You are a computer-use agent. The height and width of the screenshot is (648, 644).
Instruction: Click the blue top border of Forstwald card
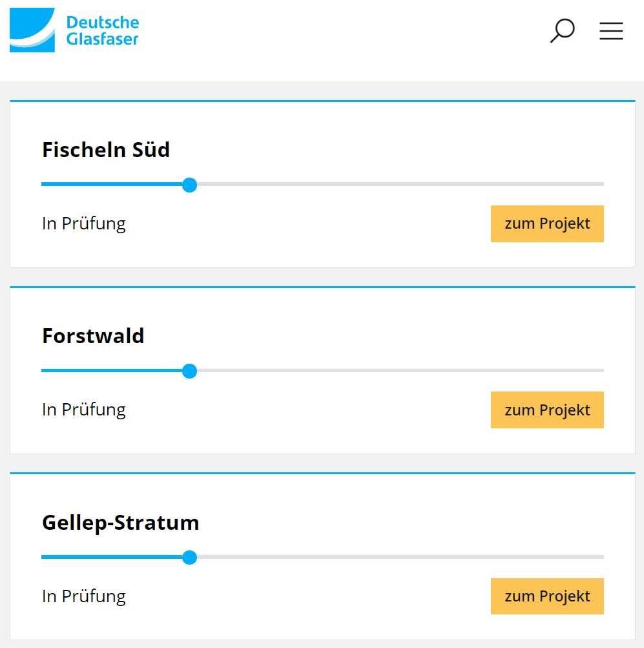[x=322, y=284]
